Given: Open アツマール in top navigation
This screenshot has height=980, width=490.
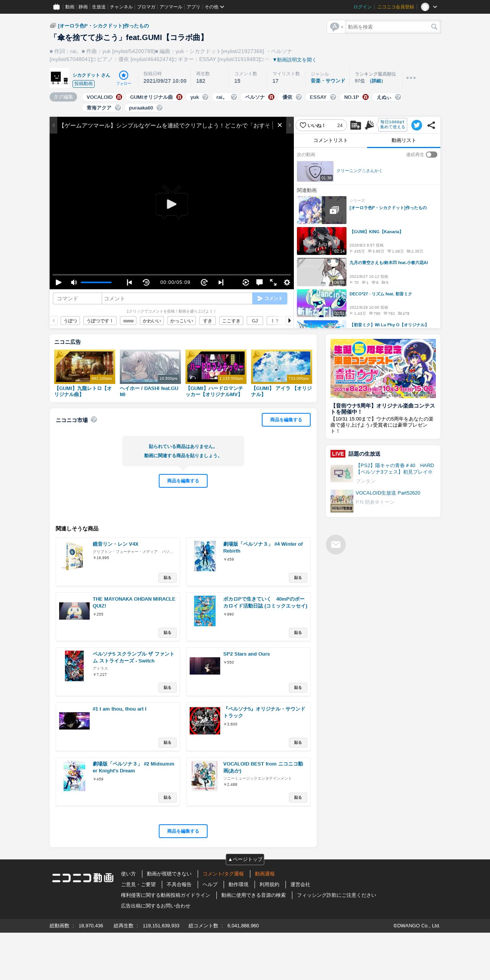Looking at the screenshot, I should [171, 7].
